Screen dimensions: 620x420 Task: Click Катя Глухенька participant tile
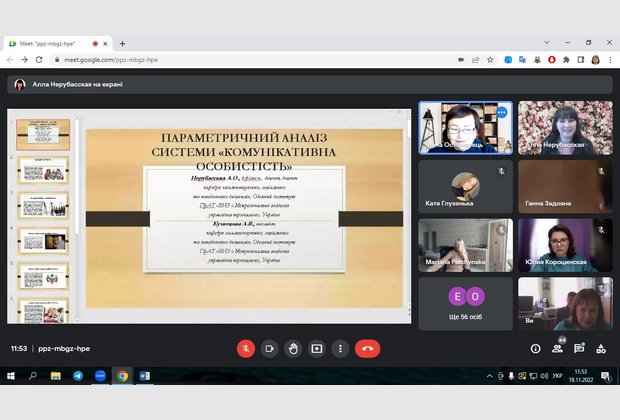(x=465, y=186)
